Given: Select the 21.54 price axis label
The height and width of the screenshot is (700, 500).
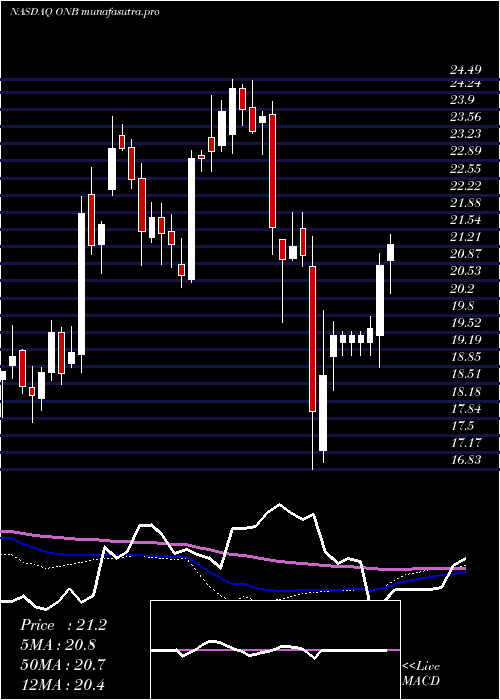Looking at the screenshot, I should coord(466,220).
